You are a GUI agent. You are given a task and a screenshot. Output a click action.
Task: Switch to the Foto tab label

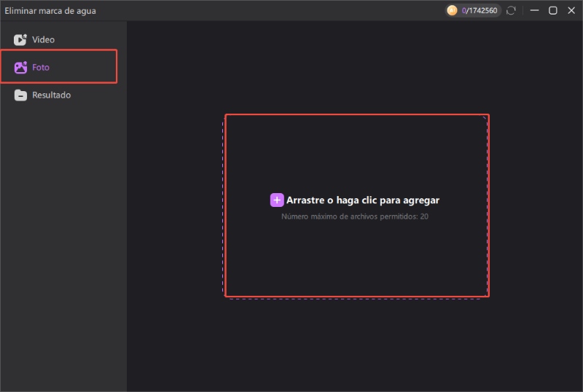pos(41,67)
